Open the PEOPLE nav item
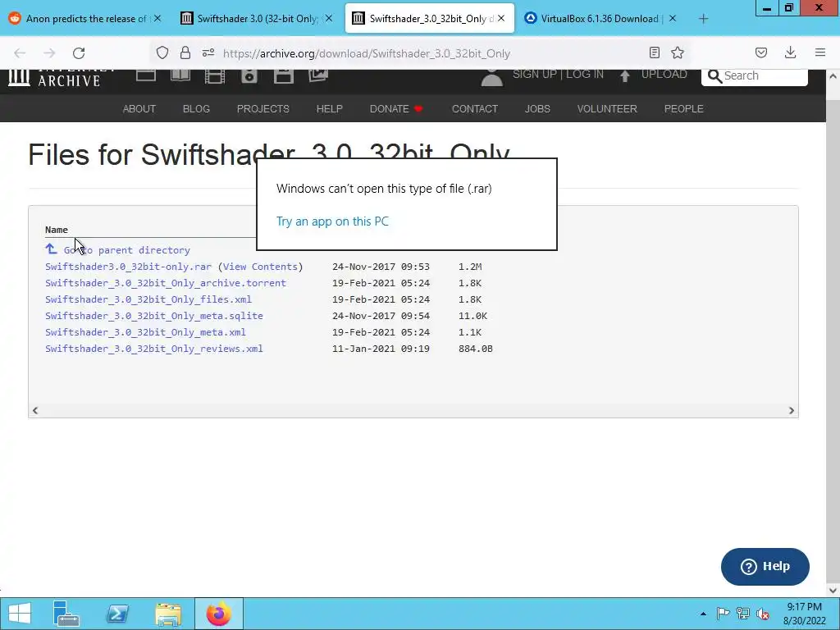The width and height of the screenshot is (840, 630). coord(683,109)
